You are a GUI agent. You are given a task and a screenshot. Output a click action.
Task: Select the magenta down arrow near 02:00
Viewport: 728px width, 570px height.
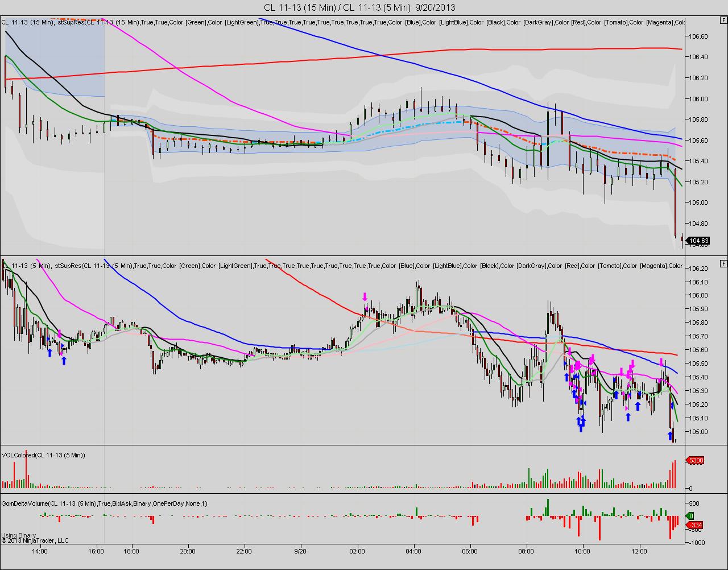pyautogui.click(x=365, y=296)
